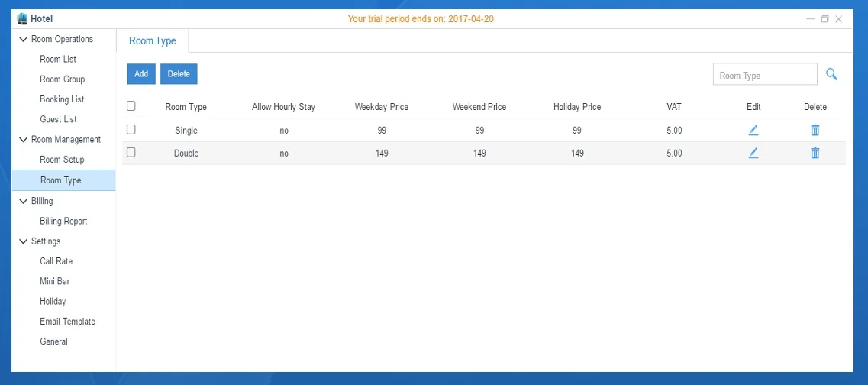The height and width of the screenshot is (385, 868).
Task: Click the edit pencil for Double room
Action: (753, 153)
